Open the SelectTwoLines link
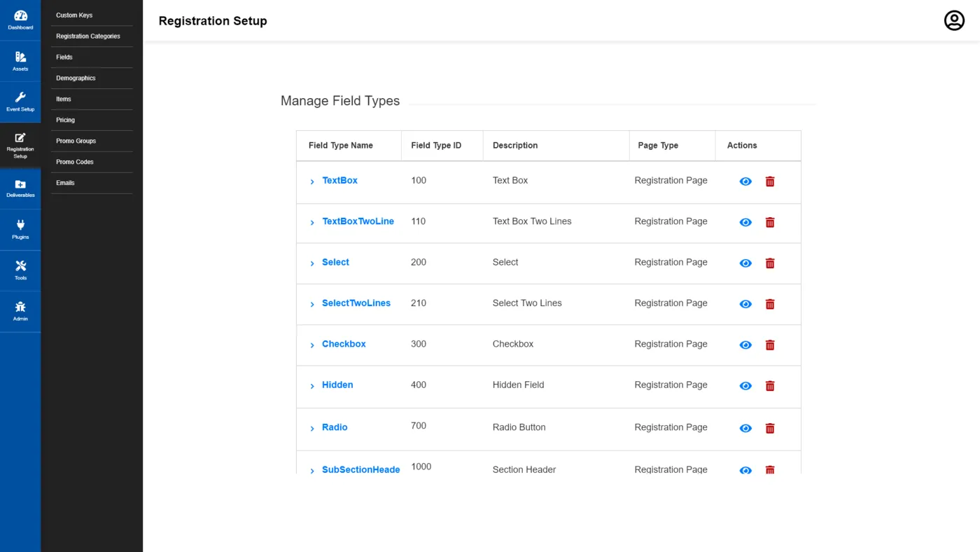 [x=356, y=303]
